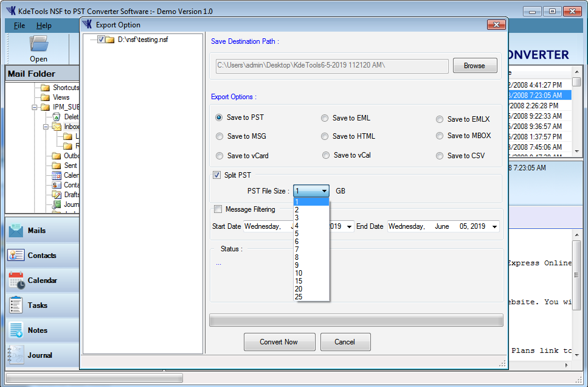Open the Journal book icon

pyautogui.click(x=16, y=355)
